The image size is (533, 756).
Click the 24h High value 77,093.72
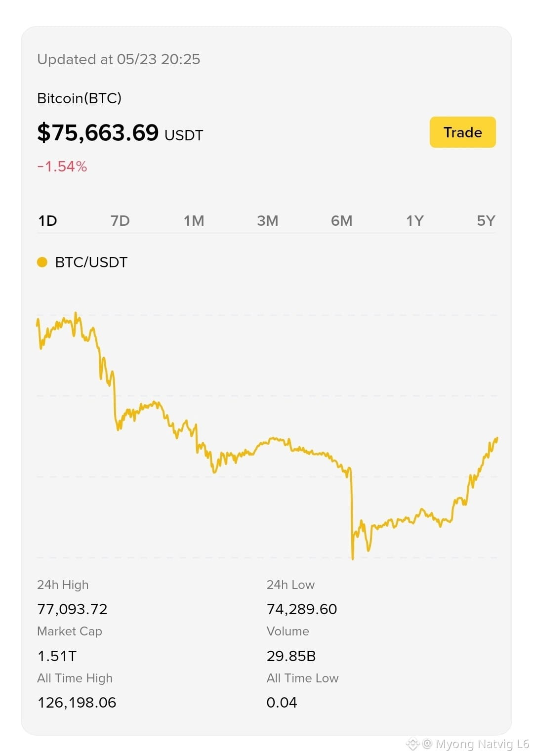pos(72,609)
